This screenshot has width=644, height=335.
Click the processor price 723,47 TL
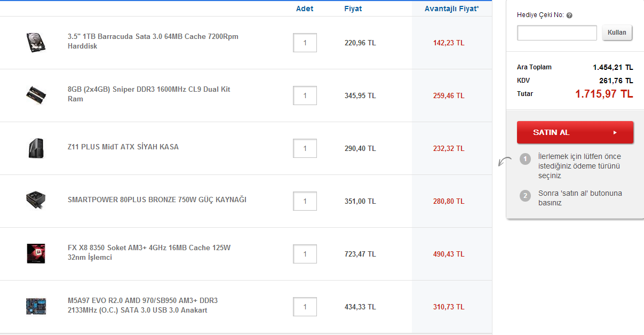[x=360, y=254]
